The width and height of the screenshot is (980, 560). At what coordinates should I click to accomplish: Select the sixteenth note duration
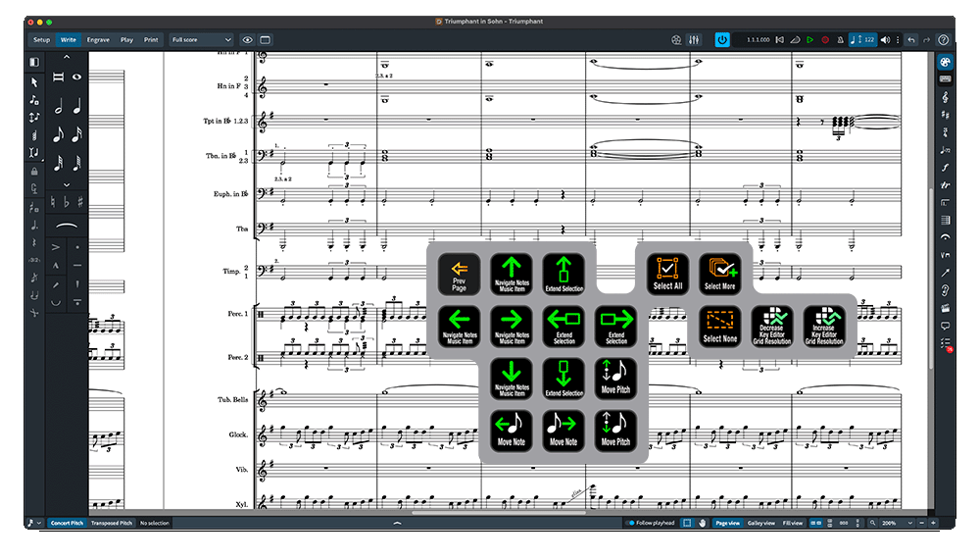pyautogui.click(x=76, y=134)
